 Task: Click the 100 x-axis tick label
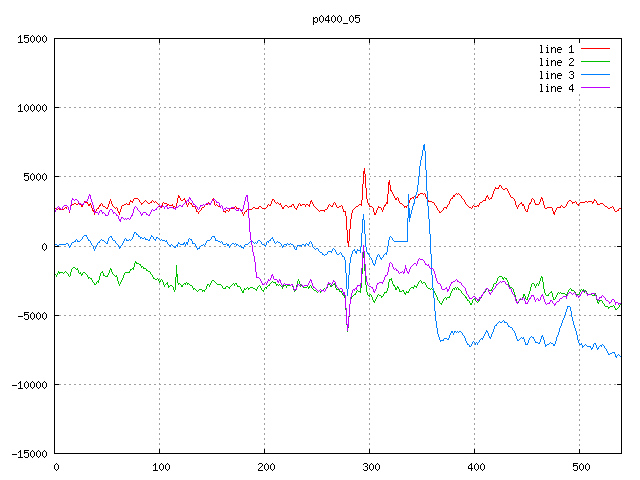coord(160,467)
